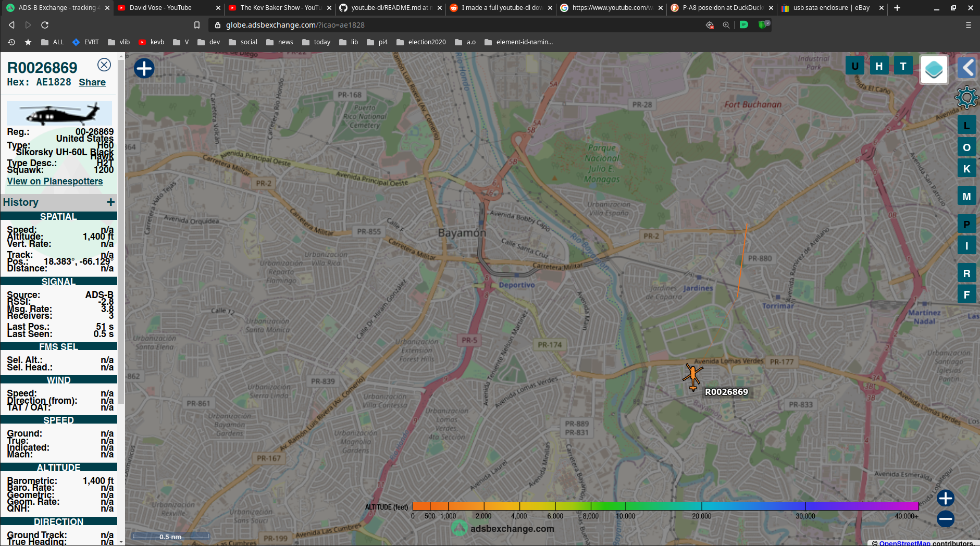Toggle the H button on map
Screen dimensions: 980x546
click(879, 66)
